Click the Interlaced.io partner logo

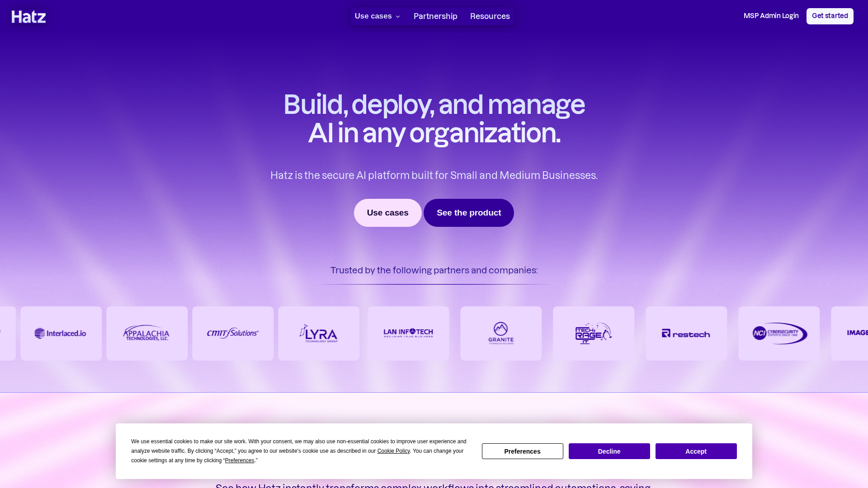61,333
